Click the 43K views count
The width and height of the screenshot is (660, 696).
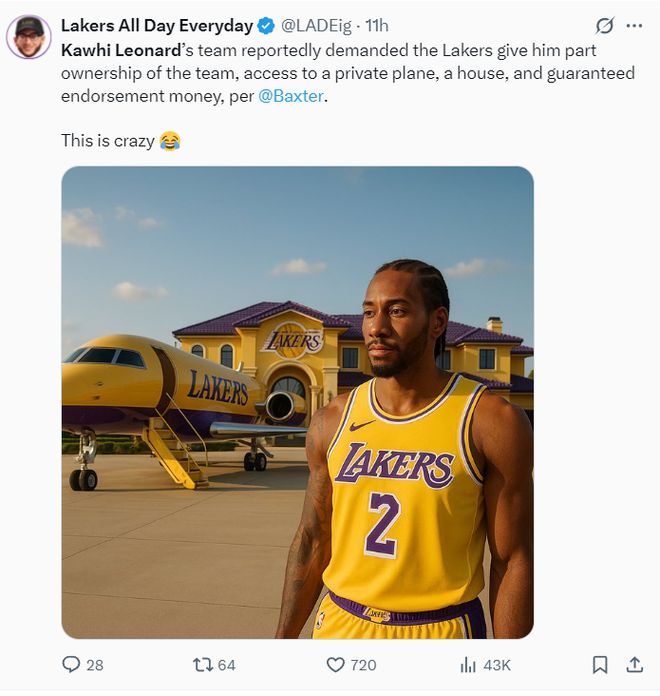click(497, 665)
